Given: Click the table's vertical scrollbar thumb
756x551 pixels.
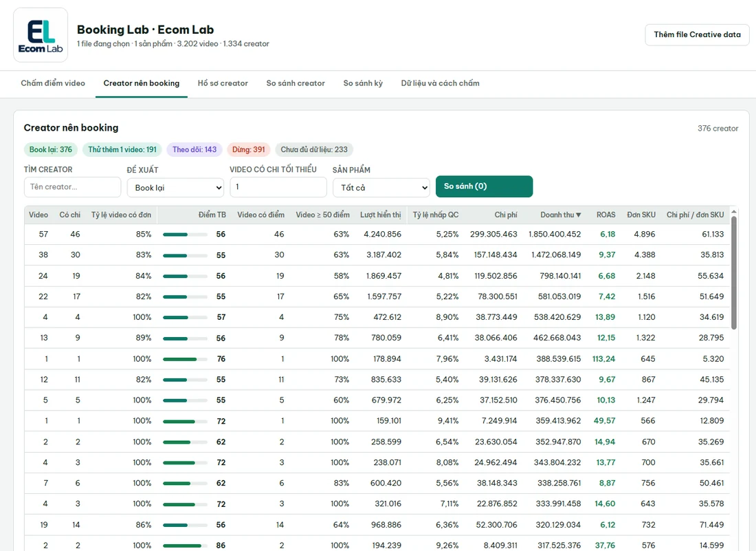Looking at the screenshot, I should point(734,272).
